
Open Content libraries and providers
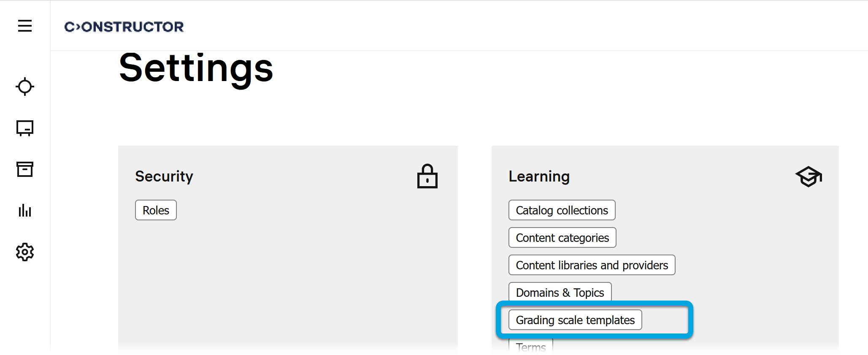[592, 265]
